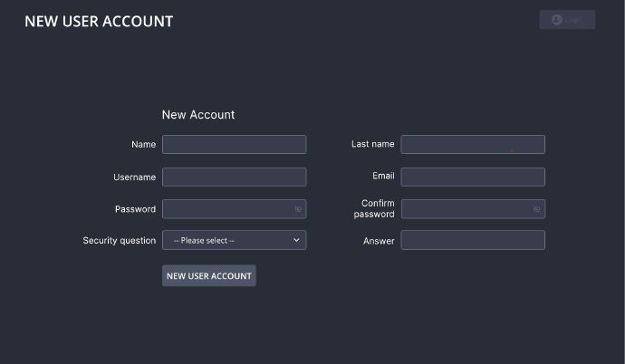625x364 pixels.
Task: Select the Username input field
Action: (x=234, y=177)
